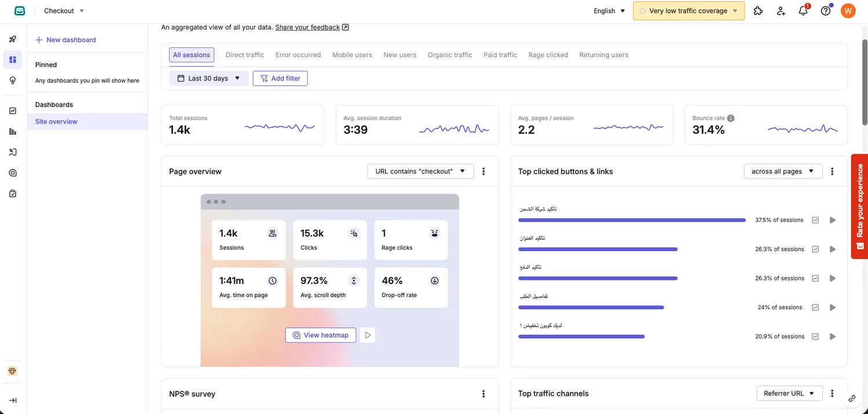Click the copy link icon at bottom right
This screenshot has width=868, height=414.
852,398
